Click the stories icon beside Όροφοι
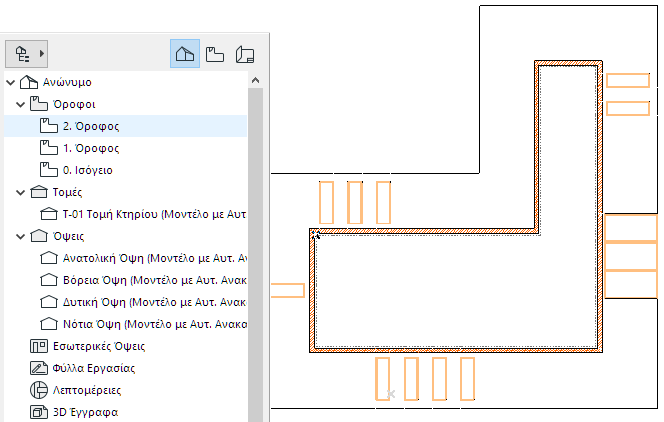The height and width of the screenshot is (422, 664). coord(39,104)
